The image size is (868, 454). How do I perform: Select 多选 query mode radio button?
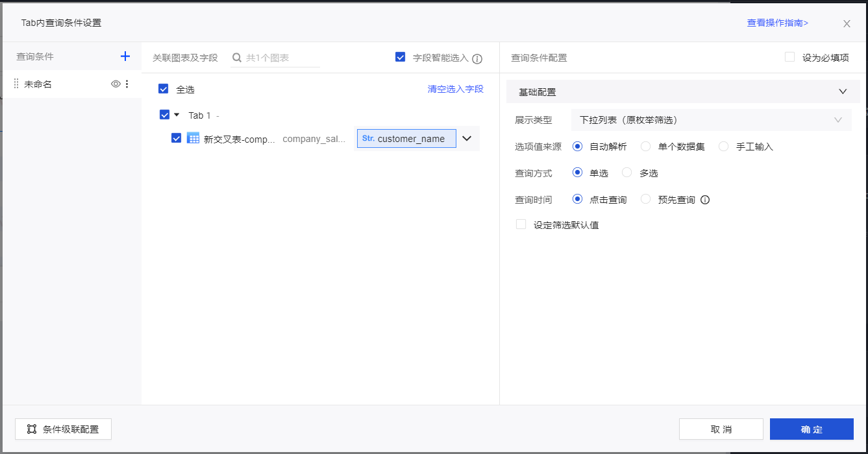626,173
